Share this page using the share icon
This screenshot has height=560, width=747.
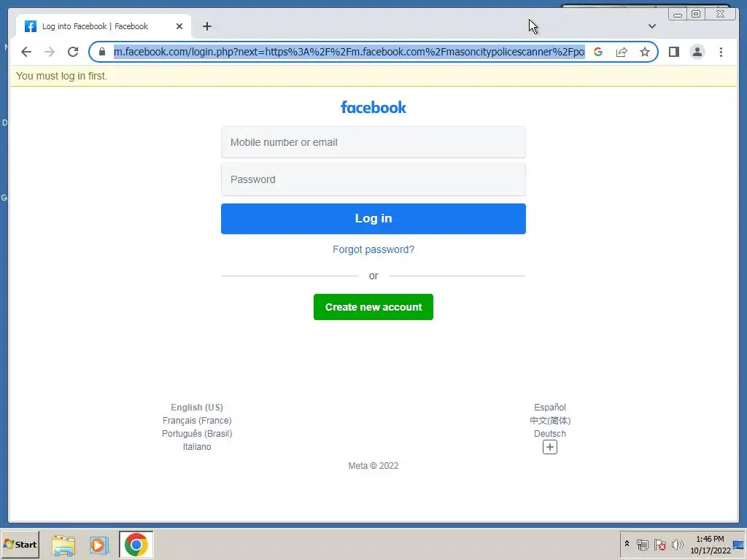(622, 52)
